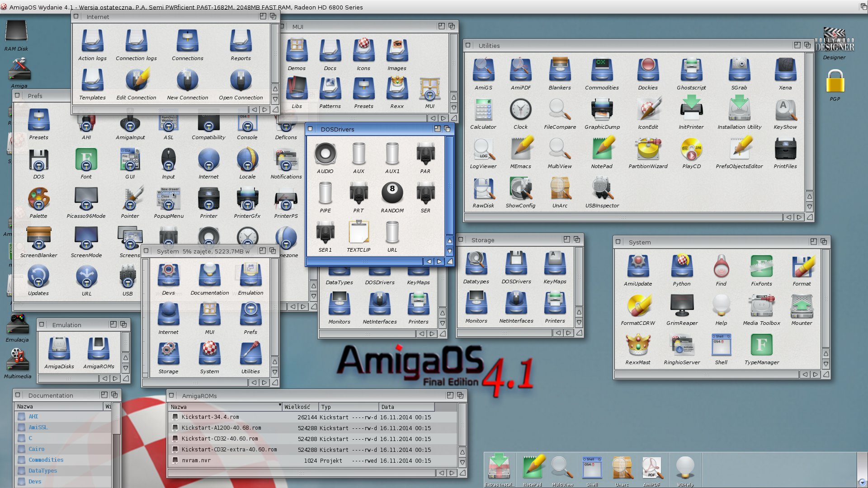Click Typ column header in AmigaROMs
Viewport: 868px width, 488px height.
(x=349, y=407)
